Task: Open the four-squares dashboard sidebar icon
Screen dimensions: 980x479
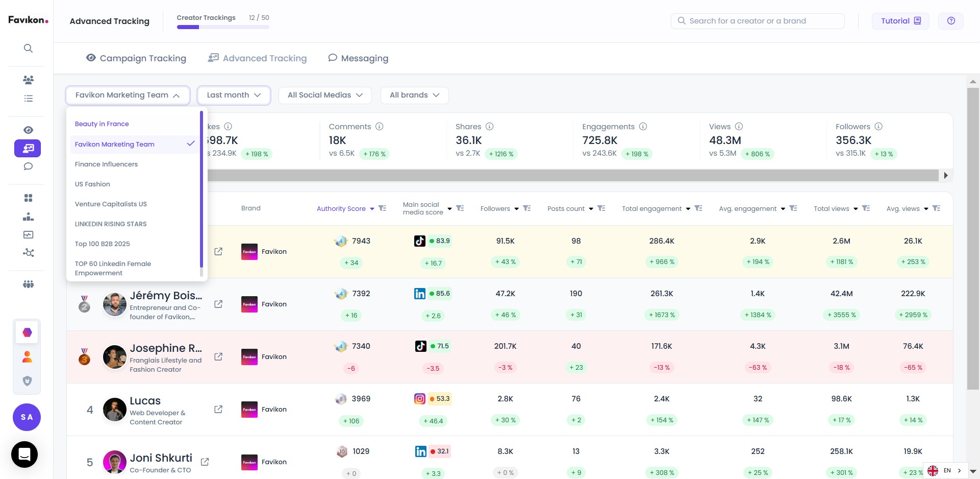Action: pos(28,198)
